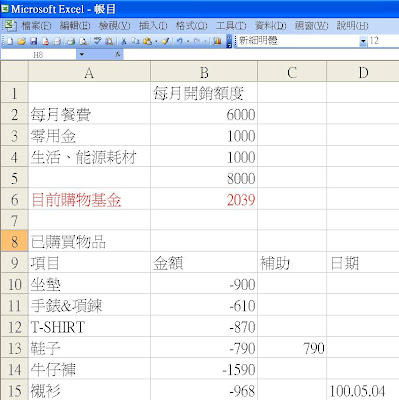Screen dimensions: 399x400
Task: Select column A header
Action: pyautogui.click(x=89, y=72)
